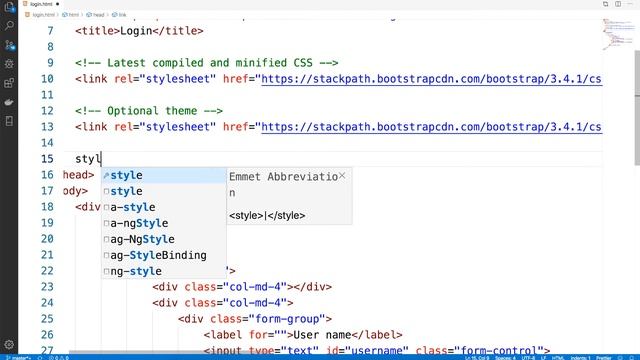Screen dimensions: 640x360
Task: Click the vertical editor scrollbar
Action: (637, 108)
